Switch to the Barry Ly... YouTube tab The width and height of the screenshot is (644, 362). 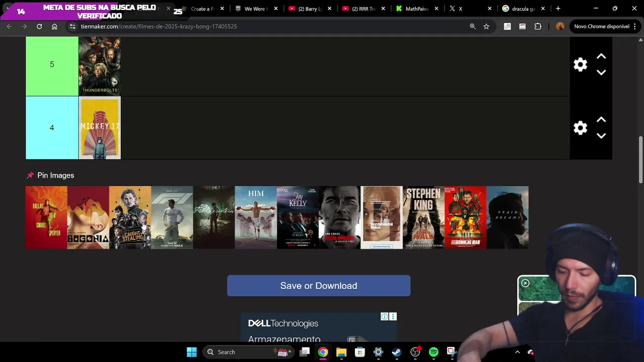[x=309, y=9]
